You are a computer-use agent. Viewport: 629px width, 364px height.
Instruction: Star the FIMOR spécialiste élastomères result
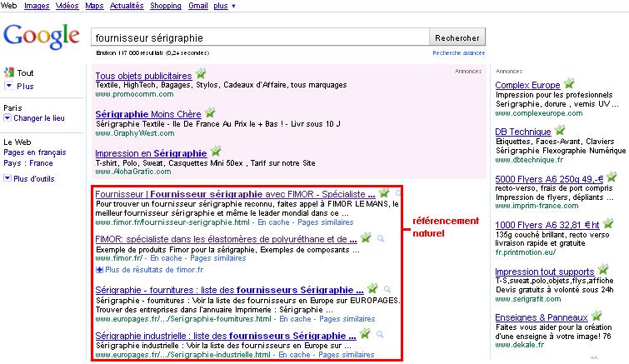366,237
